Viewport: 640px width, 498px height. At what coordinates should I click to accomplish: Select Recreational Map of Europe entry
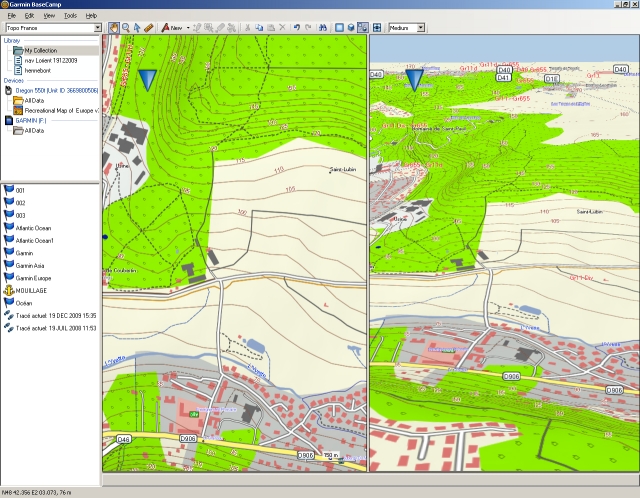[61, 111]
